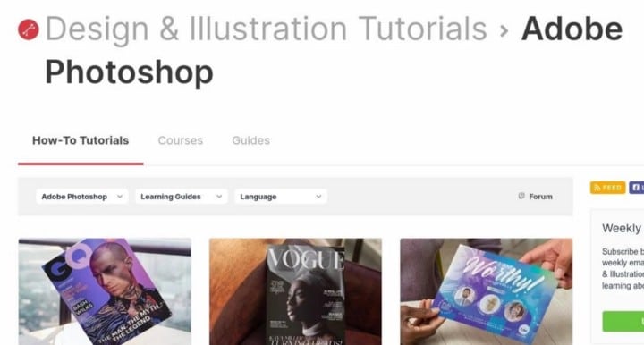
Task: Click the orange RSS Feed badge
Action: (607, 188)
